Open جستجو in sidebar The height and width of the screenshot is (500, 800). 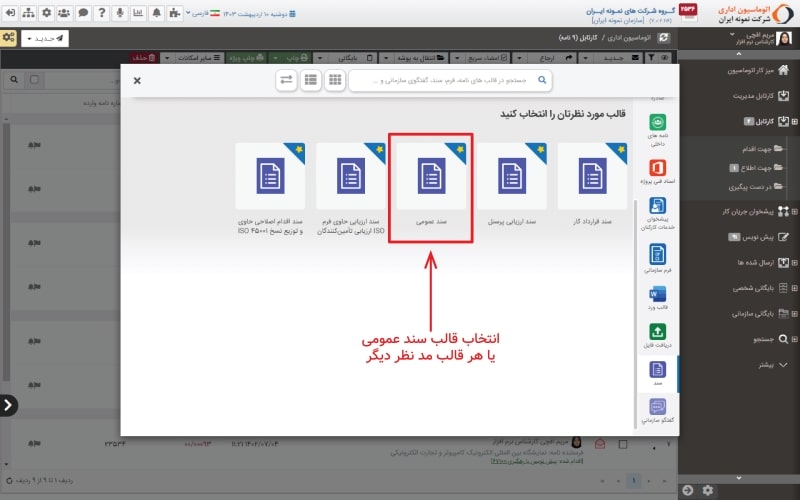[771, 339]
